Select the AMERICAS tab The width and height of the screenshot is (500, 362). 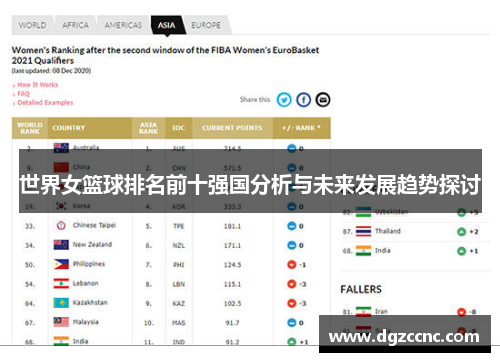coord(123,25)
